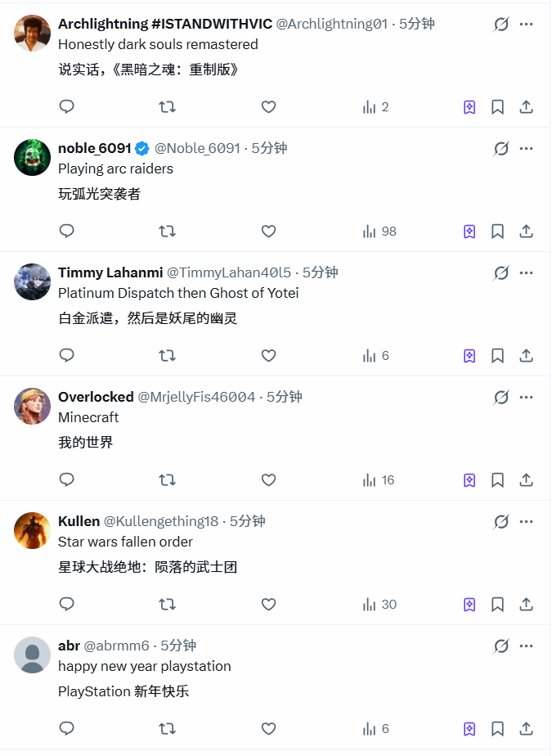The width and height of the screenshot is (552, 756).
Task: Like Timmy Lahanmi's Ghost of Yotei tweet
Action: (268, 355)
